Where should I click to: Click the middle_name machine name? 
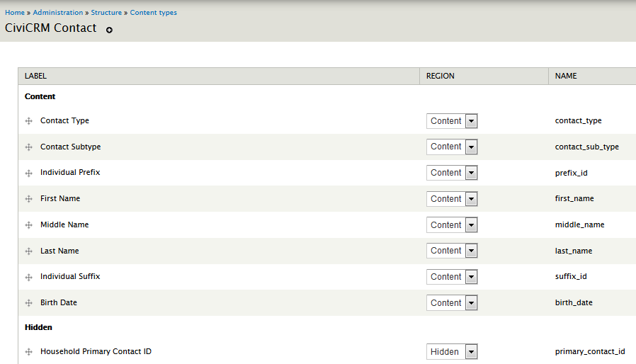click(579, 224)
